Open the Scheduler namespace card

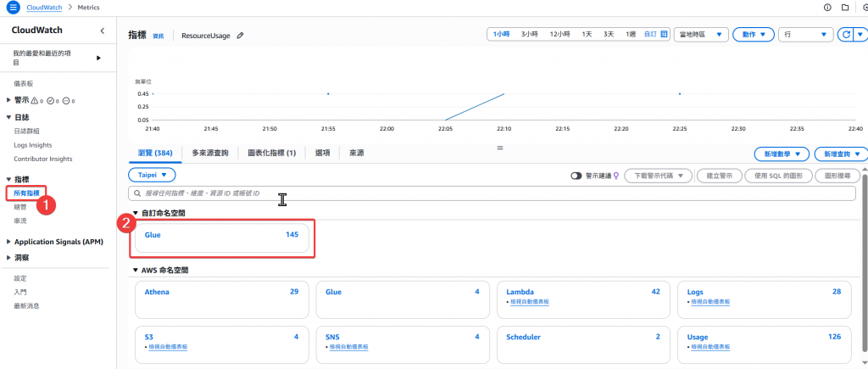click(x=583, y=344)
